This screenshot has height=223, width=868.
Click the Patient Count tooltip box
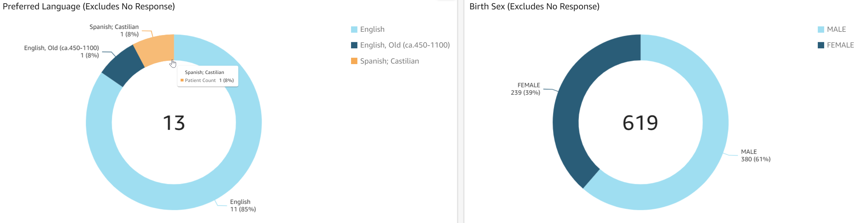208,76
